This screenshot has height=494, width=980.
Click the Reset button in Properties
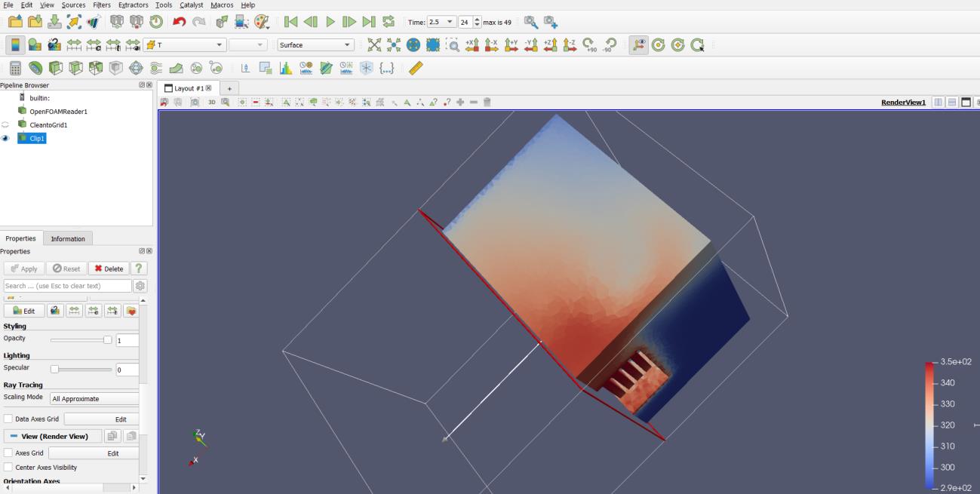coord(66,268)
